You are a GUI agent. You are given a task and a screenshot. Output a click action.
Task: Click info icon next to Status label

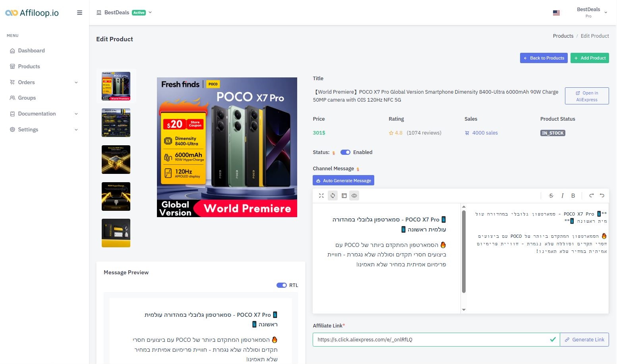(334, 153)
